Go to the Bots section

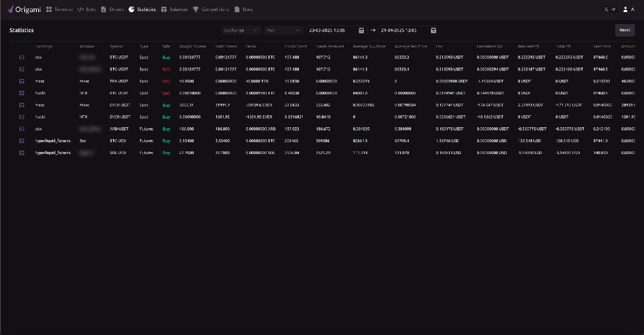point(86,9)
